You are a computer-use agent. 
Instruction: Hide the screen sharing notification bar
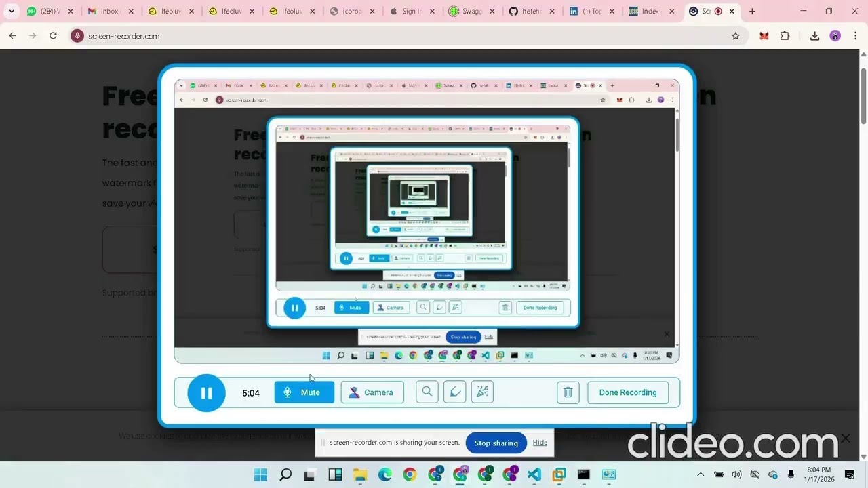(540, 443)
